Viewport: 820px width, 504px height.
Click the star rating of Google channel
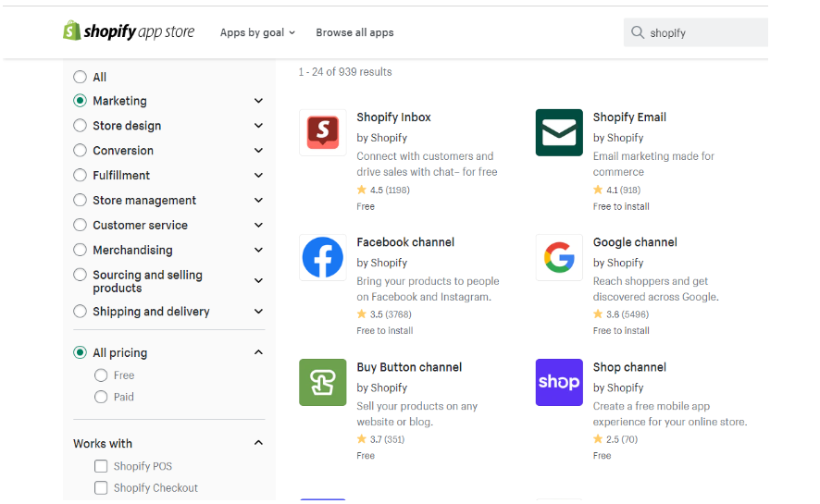tap(621, 314)
